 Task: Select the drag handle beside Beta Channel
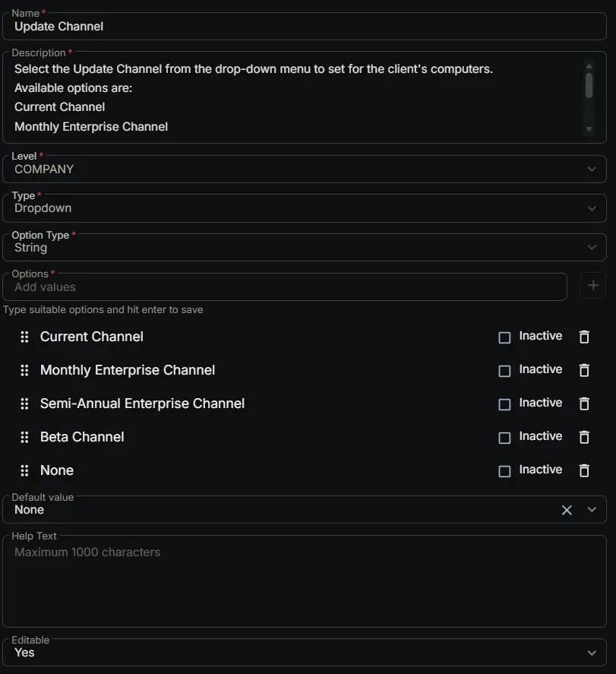point(24,437)
